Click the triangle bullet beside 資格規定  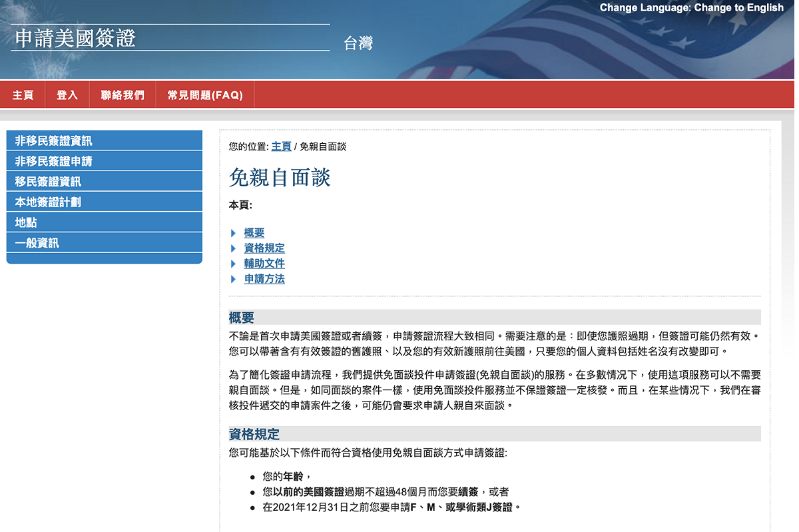click(x=234, y=248)
